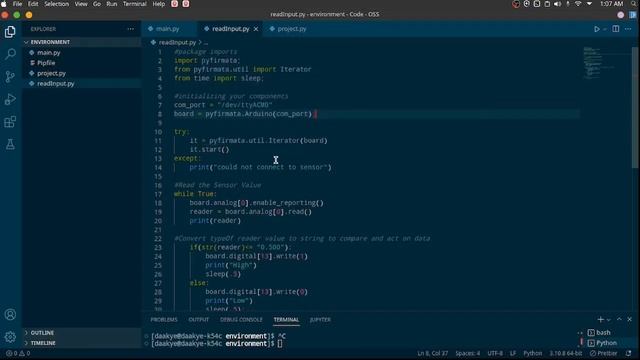Open the Testing flask view
640x360 pixels.
pyautogui.click(x=10, y=144)
